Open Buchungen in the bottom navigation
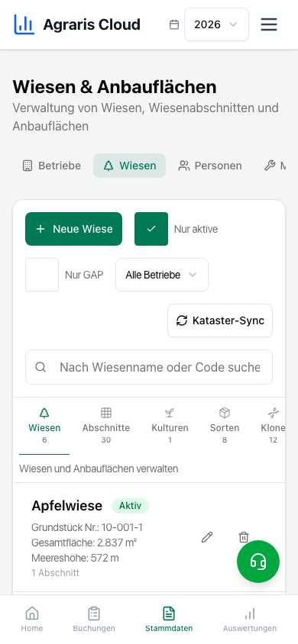The width and height of the screenshot is (298, 644). tap(94, 620)
